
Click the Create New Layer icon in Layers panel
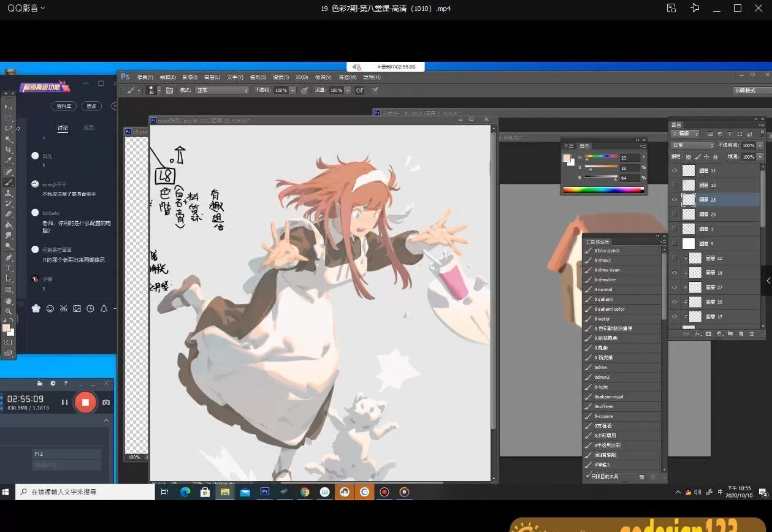[741, 333]
